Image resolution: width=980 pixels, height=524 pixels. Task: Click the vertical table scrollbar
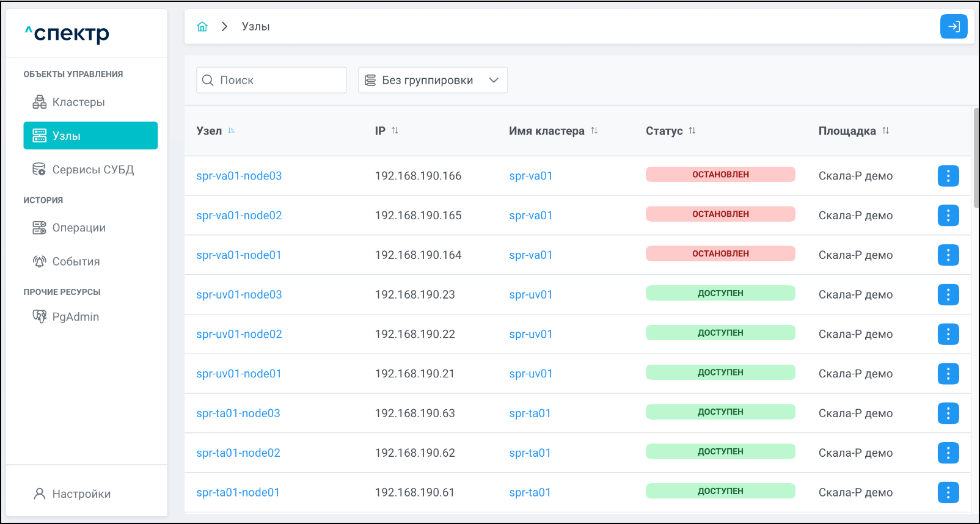tap(975, 159)
